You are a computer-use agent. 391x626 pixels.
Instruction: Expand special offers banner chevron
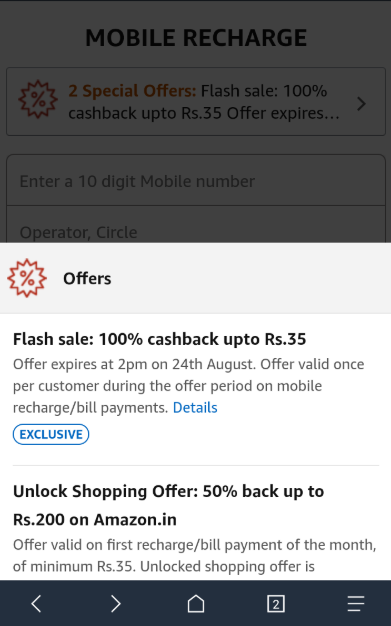coord(361,103)
